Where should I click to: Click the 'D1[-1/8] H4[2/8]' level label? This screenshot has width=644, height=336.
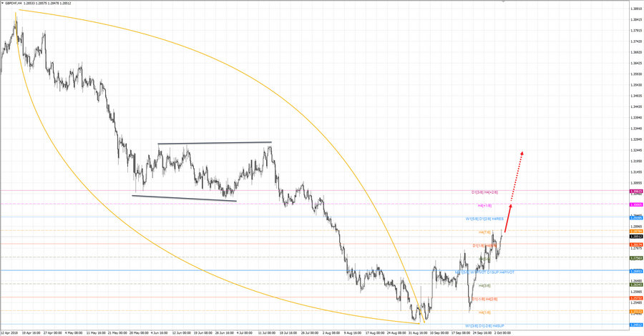point(484,299)
